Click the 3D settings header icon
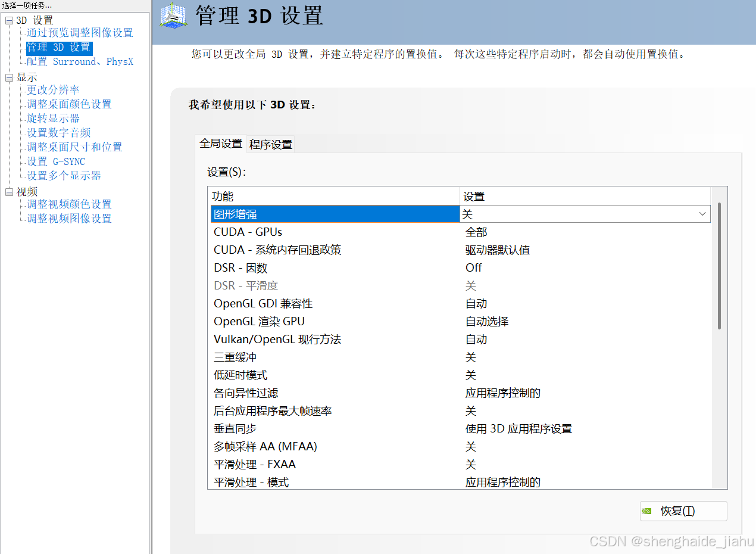 pyautogui.click(x=174, y=15)
